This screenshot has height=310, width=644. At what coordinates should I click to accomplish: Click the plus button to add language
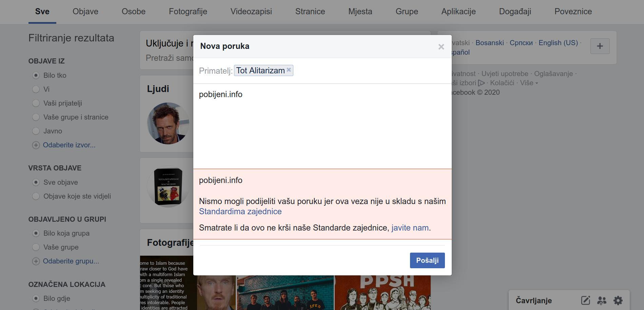[x=600, y=46]
